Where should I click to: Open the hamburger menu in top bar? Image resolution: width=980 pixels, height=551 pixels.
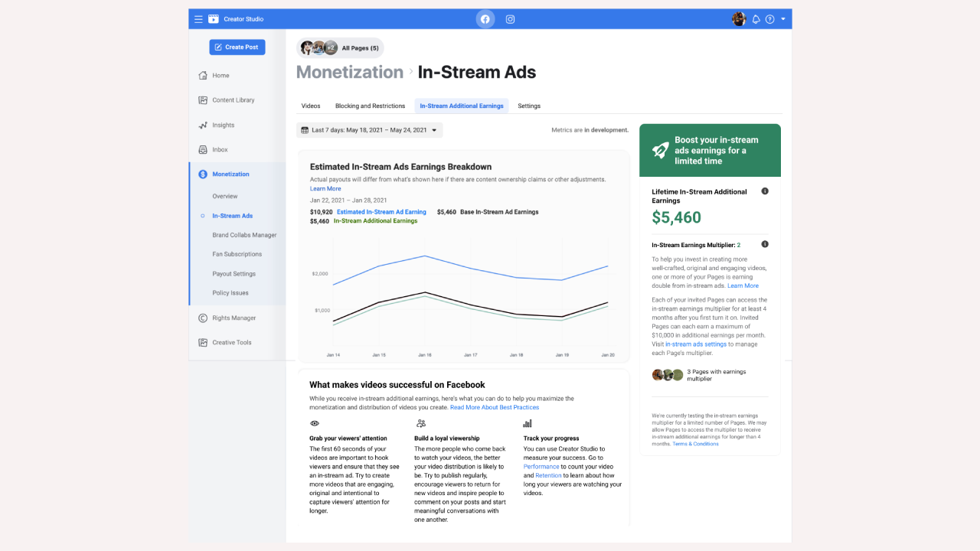(198, 19)
